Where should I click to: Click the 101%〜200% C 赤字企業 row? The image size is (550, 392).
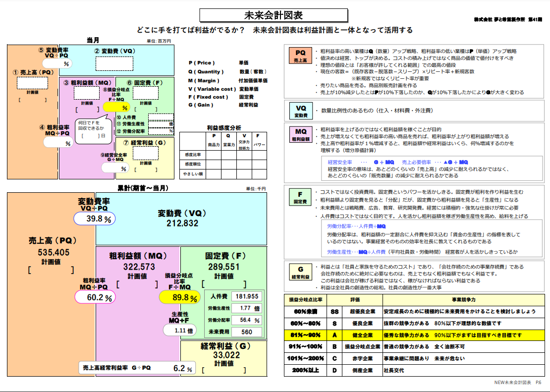(x=414, y=359)
